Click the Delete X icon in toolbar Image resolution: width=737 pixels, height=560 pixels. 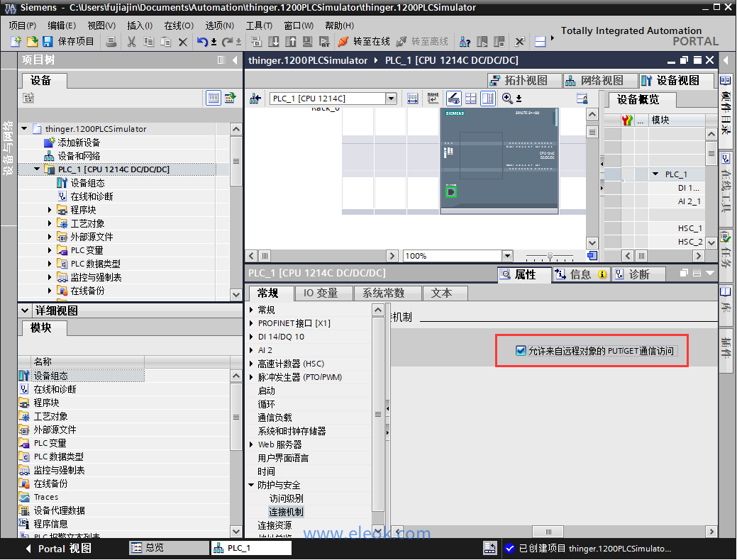coord(182,42)
